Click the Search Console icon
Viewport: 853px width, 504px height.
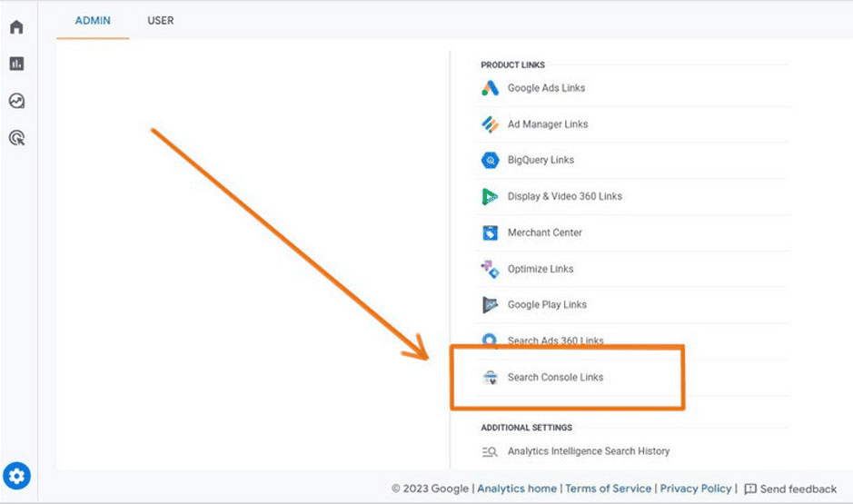point(491,378)
